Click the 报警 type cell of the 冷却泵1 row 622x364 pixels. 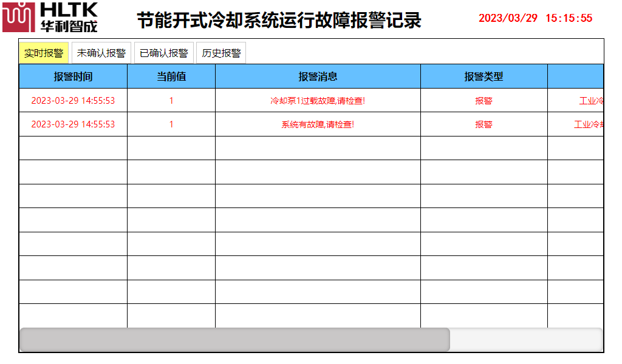coord(484,101)
